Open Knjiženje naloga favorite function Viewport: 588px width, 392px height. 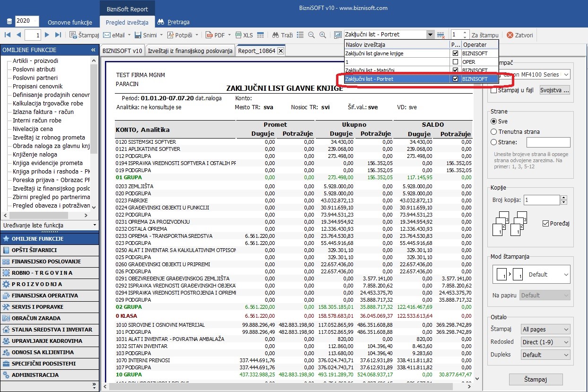click(35, 155)
